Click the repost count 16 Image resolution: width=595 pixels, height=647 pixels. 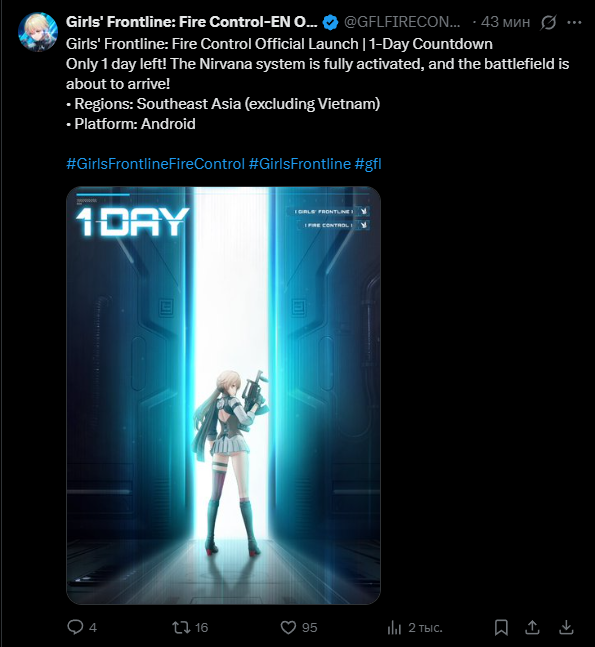201,628
